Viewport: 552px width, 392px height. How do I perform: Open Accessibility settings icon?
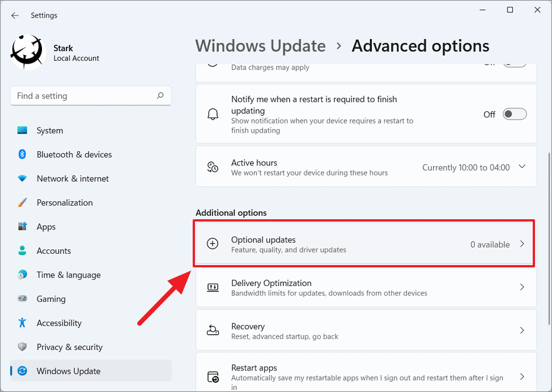tap(21, 323)
